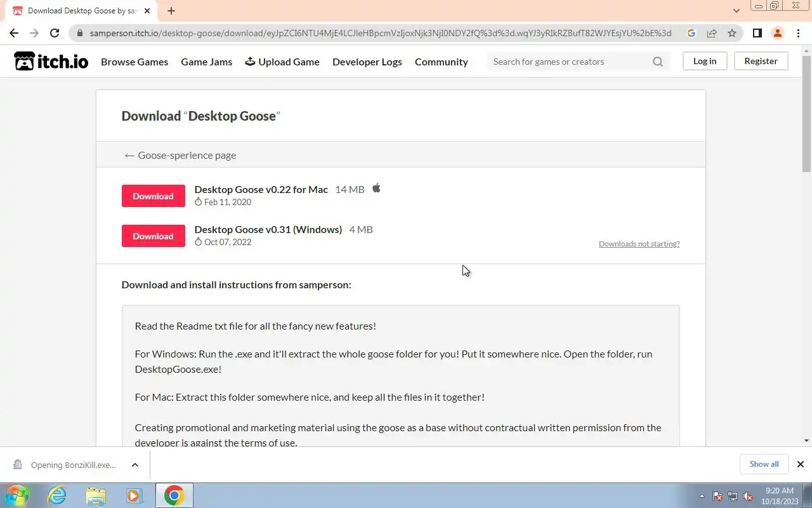Click the Google icon in address bar
812x508 pixels.
[x=691, y=33]
